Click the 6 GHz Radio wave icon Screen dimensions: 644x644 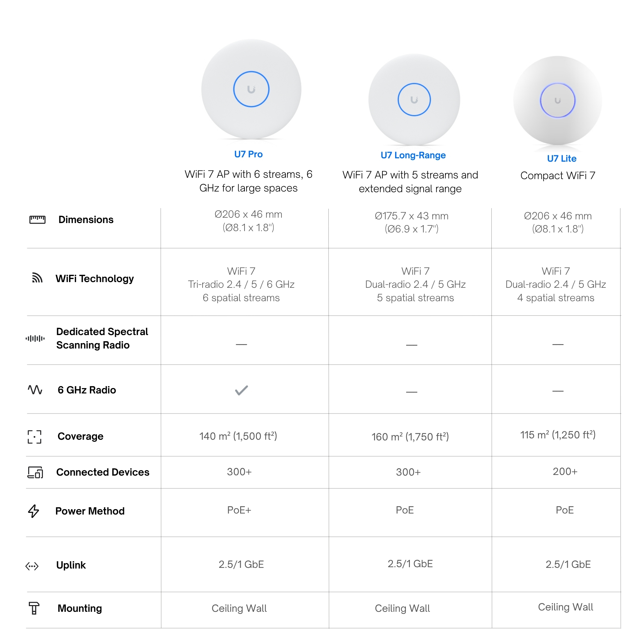(x=35, y=390)
